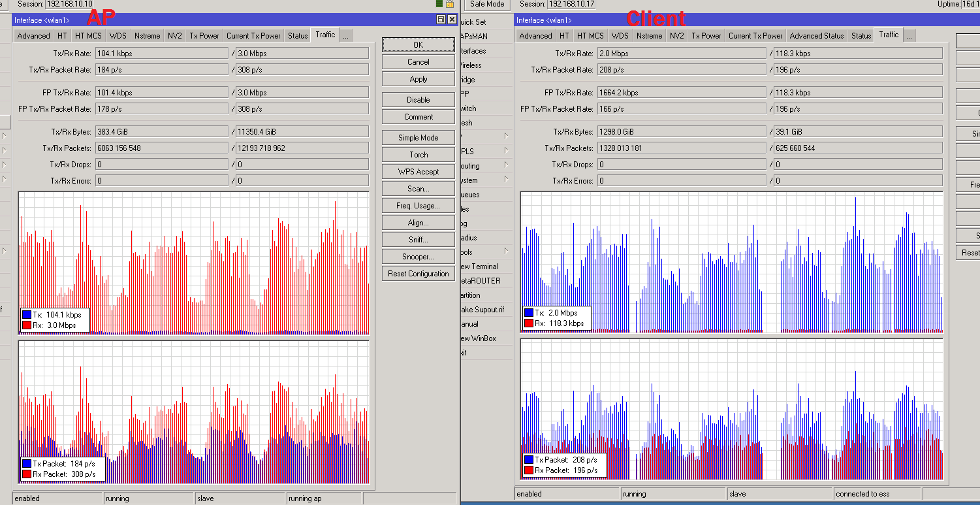Open the Align... tool
Image resolution: width=980 pixels, height=505 pixels.
(x=419, y=223)
